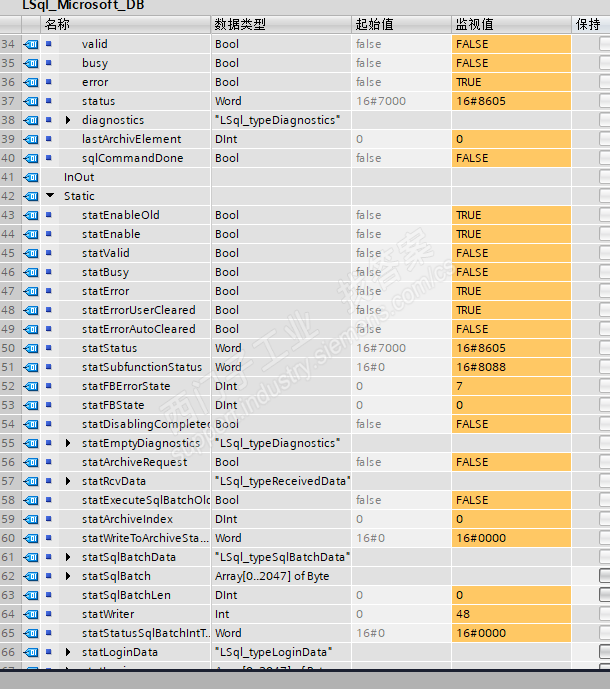Image resolution: width=610 pixels, height=689 pixels.
Task: Expand the diagnostics structure
Action: click(x=68, y=120)
